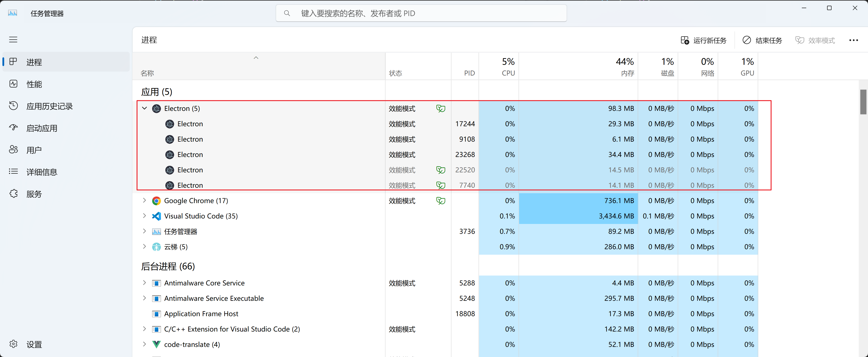Image resolution: width=868 pixels, height=357 pixels.
Task: Click the code-translate green V icon
Action: coord(156,344)
